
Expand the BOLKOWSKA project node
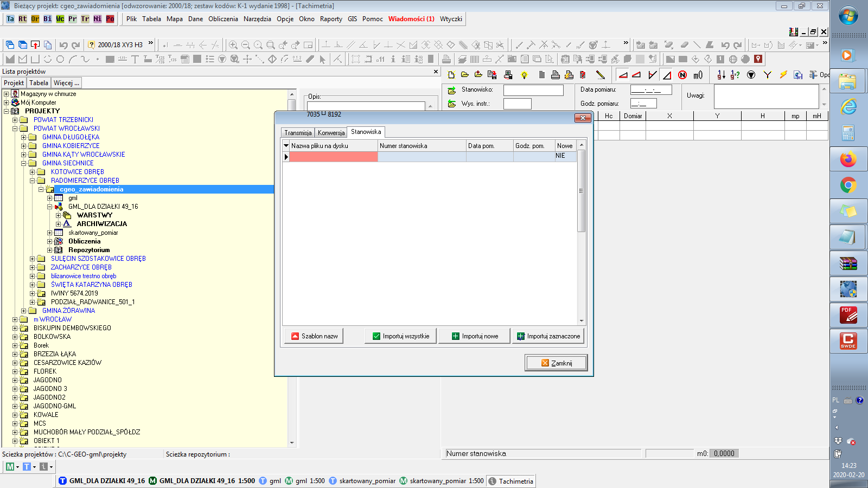click(15, 337)
